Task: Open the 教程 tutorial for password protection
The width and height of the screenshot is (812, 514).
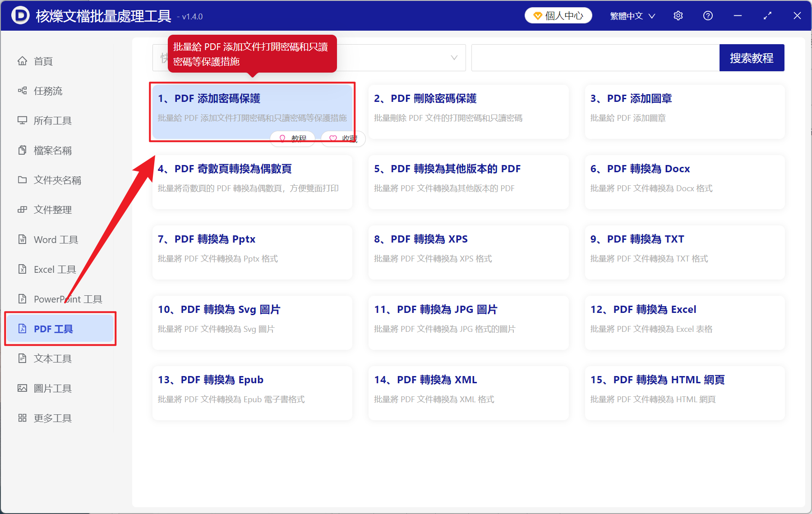Action: (x=292, y=138)
